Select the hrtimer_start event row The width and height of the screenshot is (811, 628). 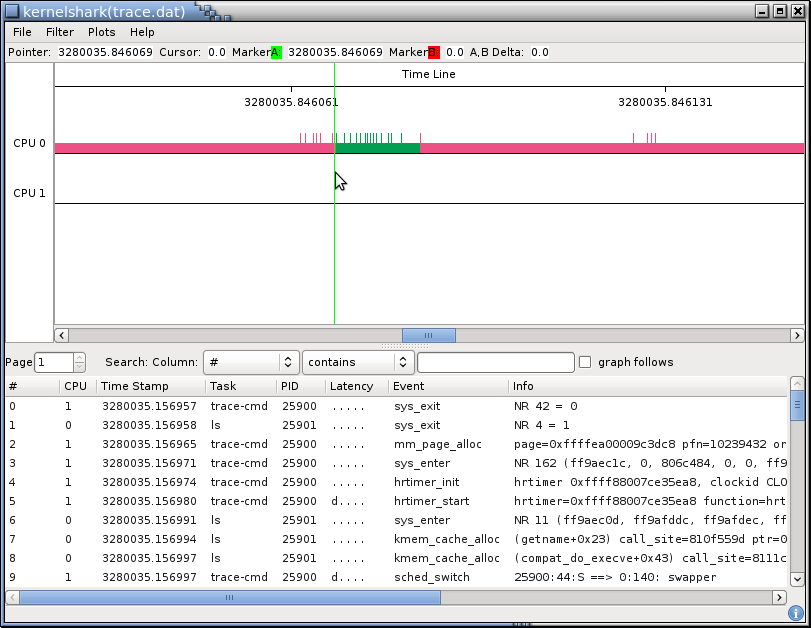coord(397,501)
